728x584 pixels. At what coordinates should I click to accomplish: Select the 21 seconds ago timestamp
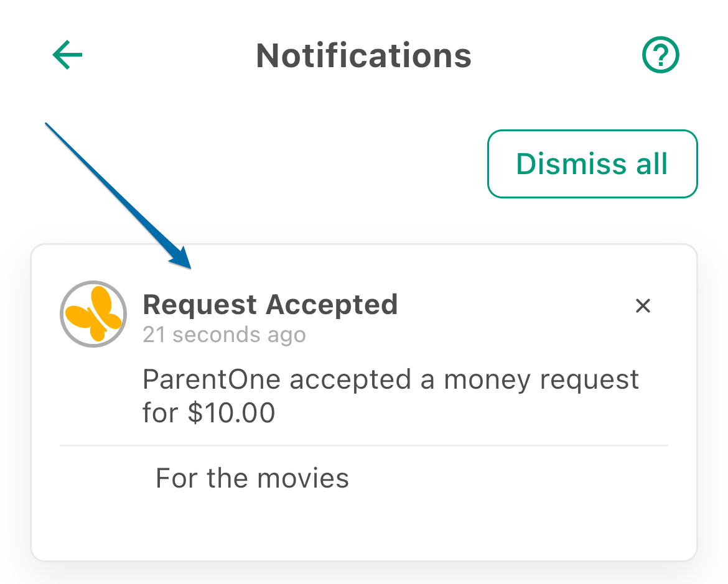[x=224, y=335]
